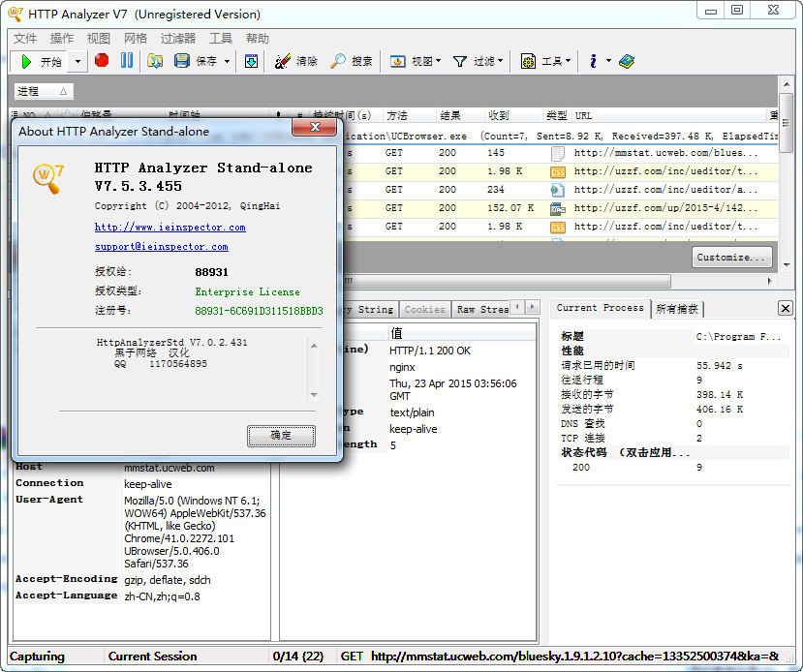This screenshot has width=803, height=672.
Task: Click the text document type icon in mmstat row
Action: point(557,153)
